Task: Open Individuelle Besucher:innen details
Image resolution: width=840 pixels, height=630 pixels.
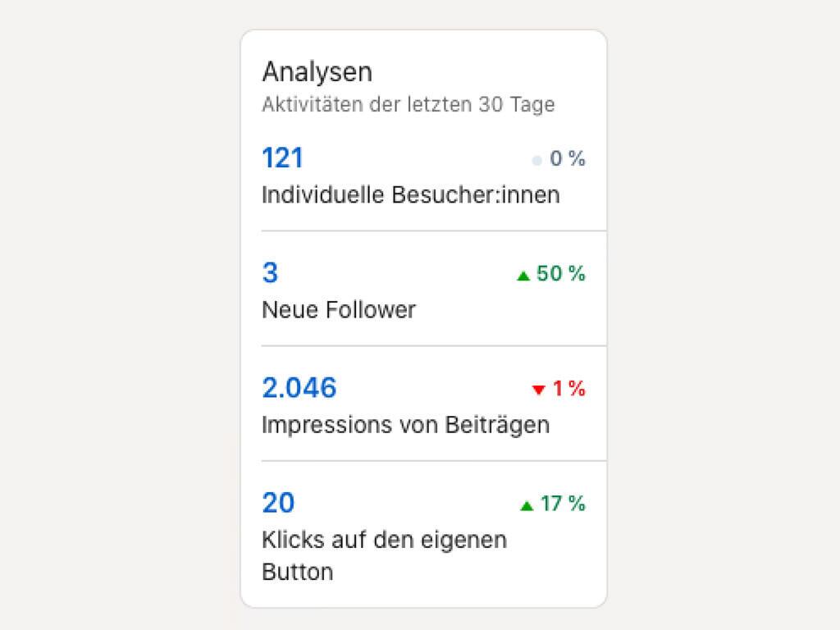Action: coord(410,194)
